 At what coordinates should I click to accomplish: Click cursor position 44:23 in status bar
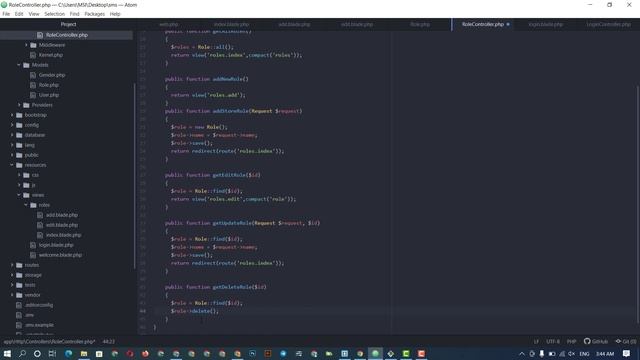pos(109,342)
